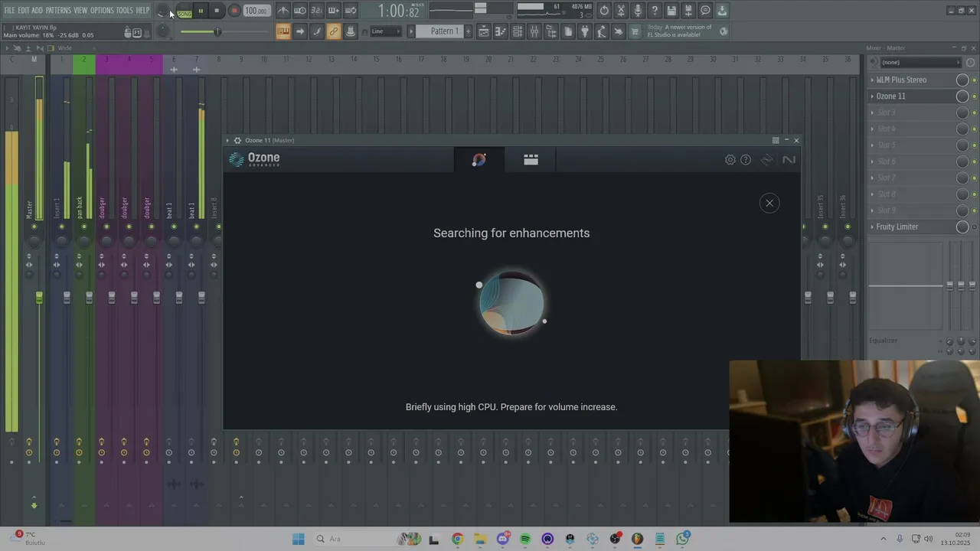The height and width of the screenshot is (551, 980).
Task: Expand Slot 5 in the mixer
Action: [x=872, y=145]
